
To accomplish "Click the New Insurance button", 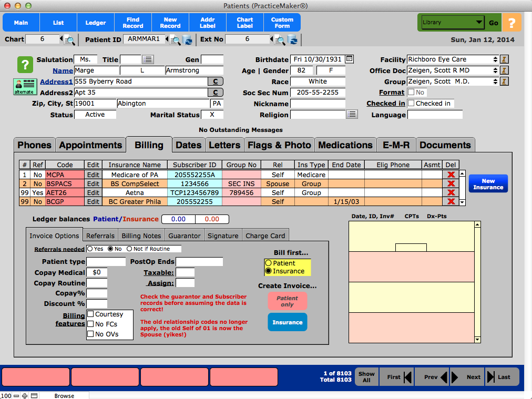I will (x=488, y=184).
